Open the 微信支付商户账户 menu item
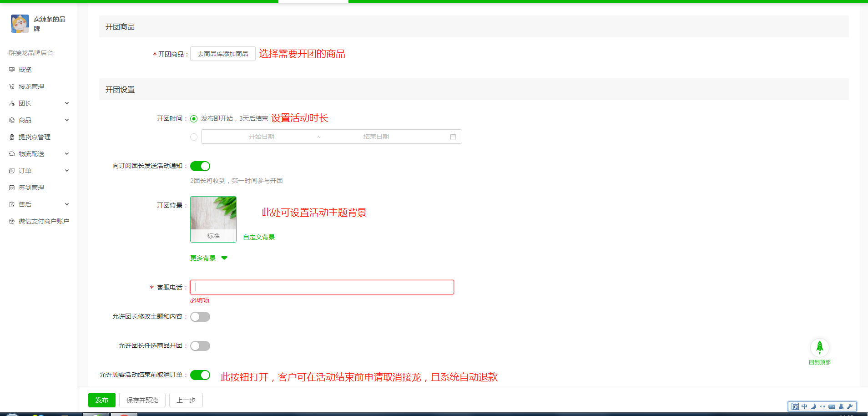This screenshot has height=416, width=868. 44,221
